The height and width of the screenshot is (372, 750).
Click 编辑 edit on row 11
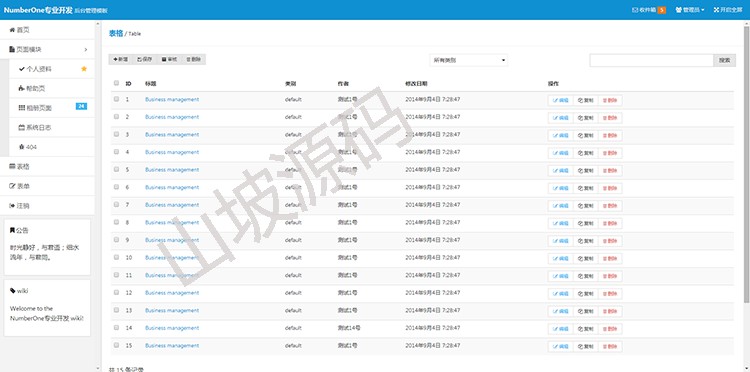tap(561, 276)
